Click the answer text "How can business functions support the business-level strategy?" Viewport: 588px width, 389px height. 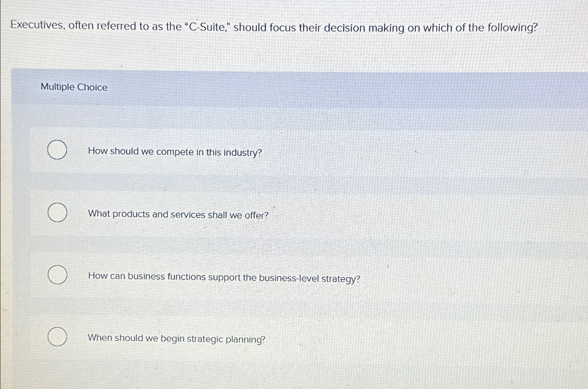pyautogui.click(x=224, y=277)
